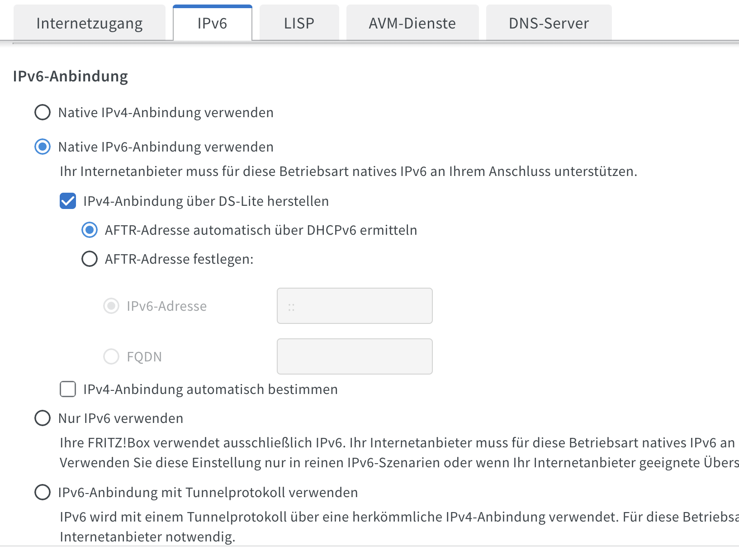739x560 pixels.
Task: Select Native IPv4-Anbindung verwenden radio button
Action: (x=43, y=112)
